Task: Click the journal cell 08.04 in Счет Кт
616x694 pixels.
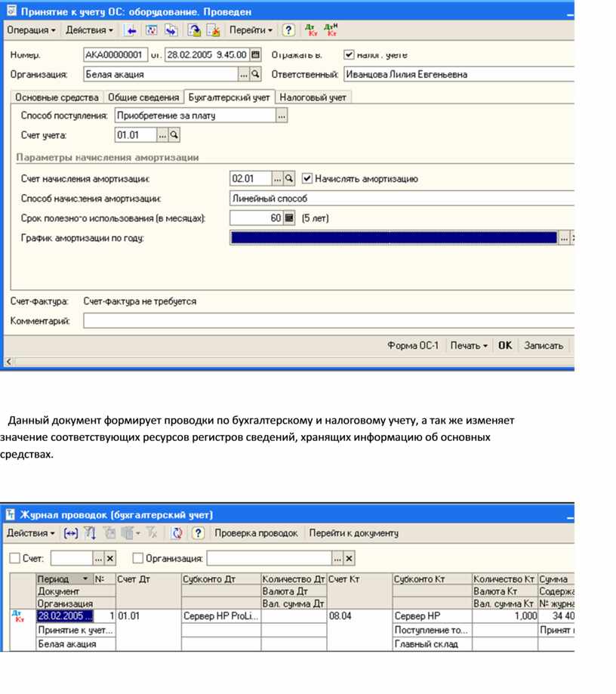Action: 360,616
